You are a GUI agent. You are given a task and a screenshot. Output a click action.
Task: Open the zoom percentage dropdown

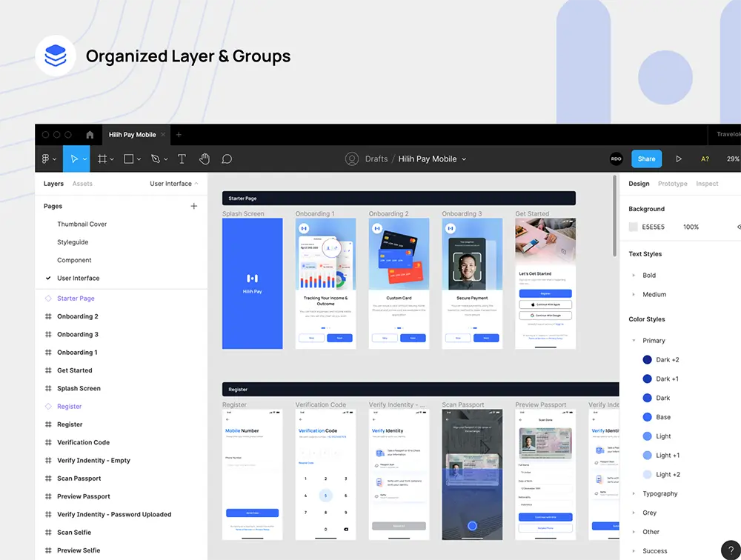[x=732, y=159]
